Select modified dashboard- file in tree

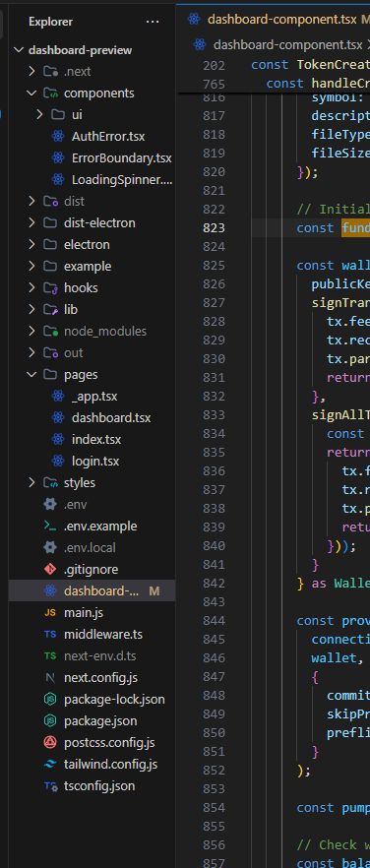[x=92, y=590]
